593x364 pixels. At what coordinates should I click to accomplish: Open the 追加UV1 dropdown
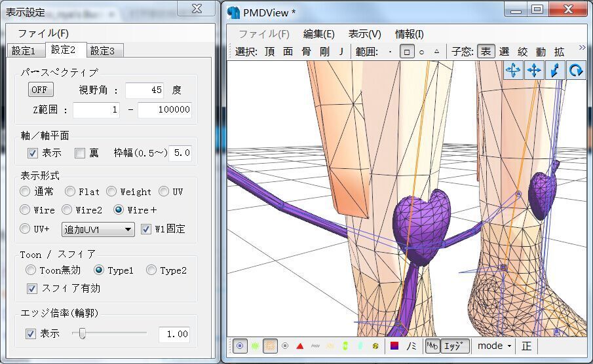pyautogui.click(x=98, y=229)
